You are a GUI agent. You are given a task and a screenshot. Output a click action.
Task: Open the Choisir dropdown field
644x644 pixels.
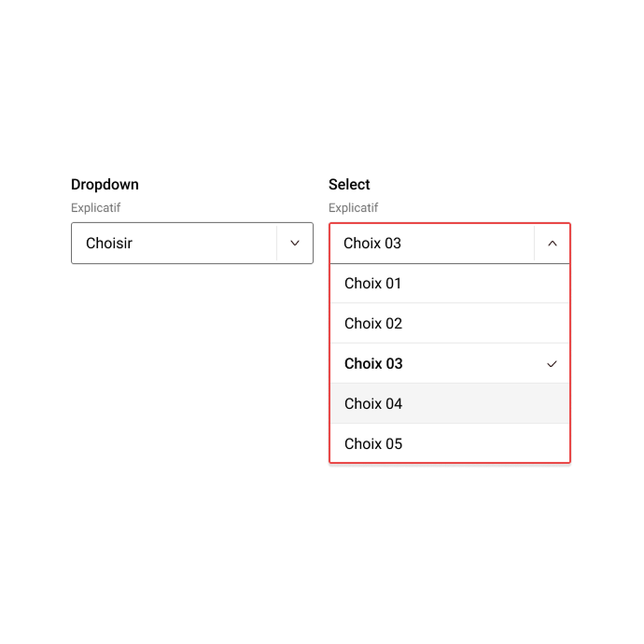point(177,244)
